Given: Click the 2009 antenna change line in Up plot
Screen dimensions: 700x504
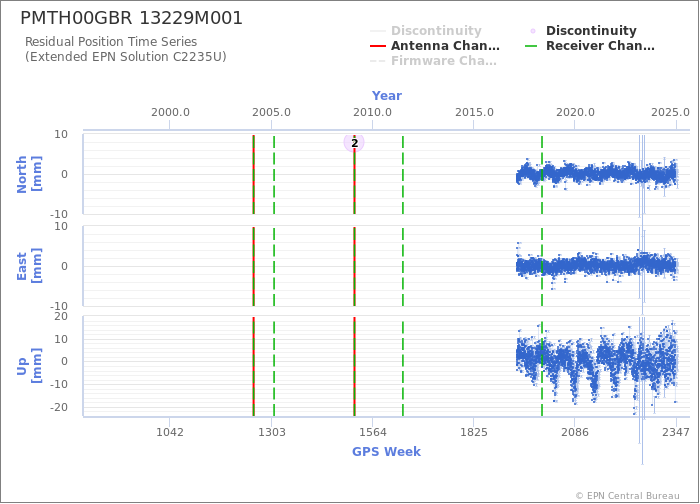Looking at the screenshot, I should point(354,367).
